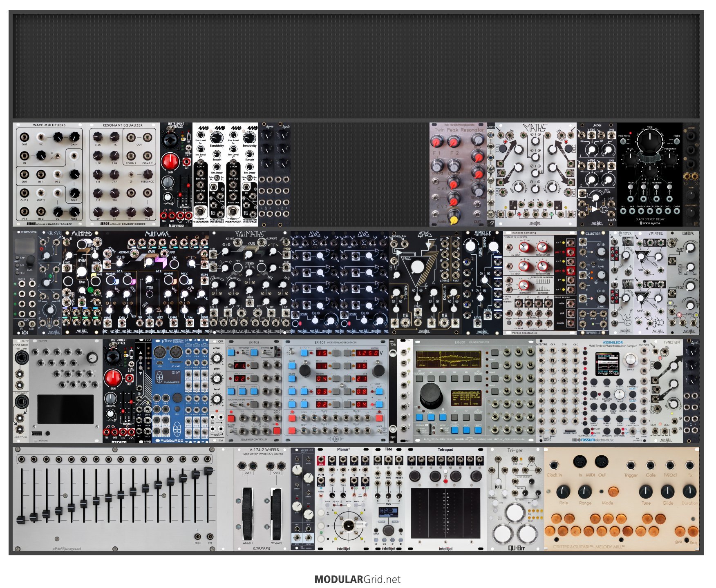This screenshot has height=588, width=716.
Task: Select the X-Pan module
Action: [597, 174]
